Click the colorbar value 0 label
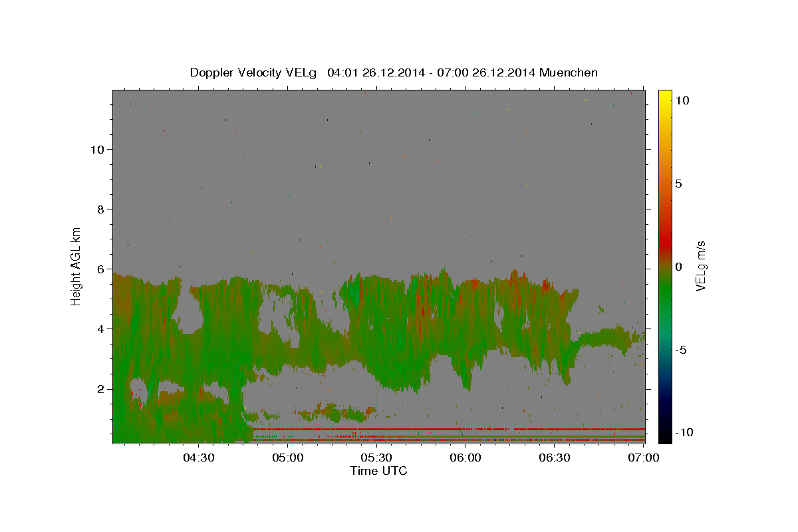 (x=678, y=267)
